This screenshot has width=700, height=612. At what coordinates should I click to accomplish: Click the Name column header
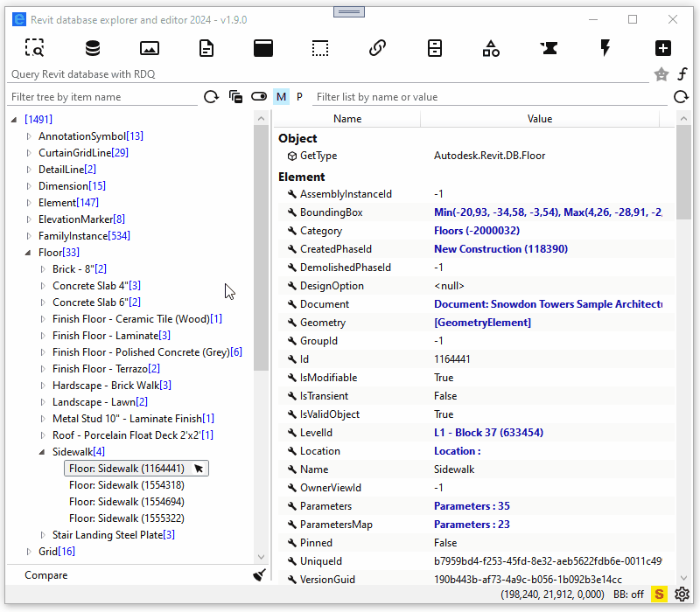347,119
